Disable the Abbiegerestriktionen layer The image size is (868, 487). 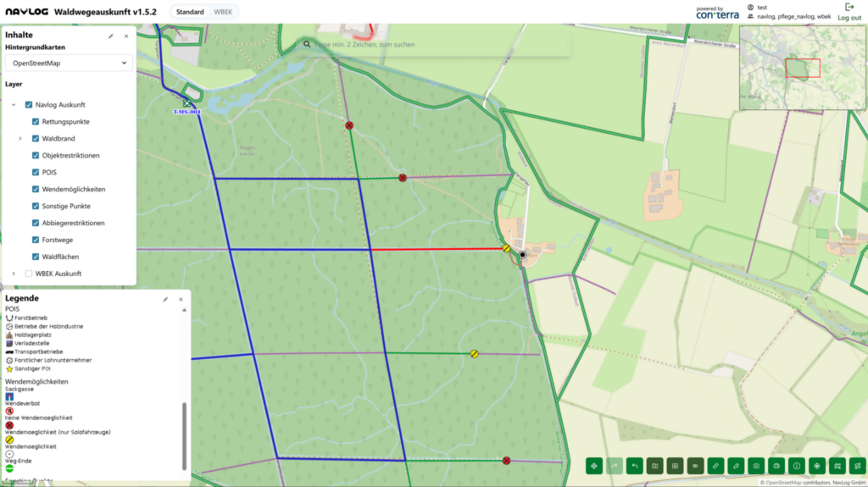(36, 223)
